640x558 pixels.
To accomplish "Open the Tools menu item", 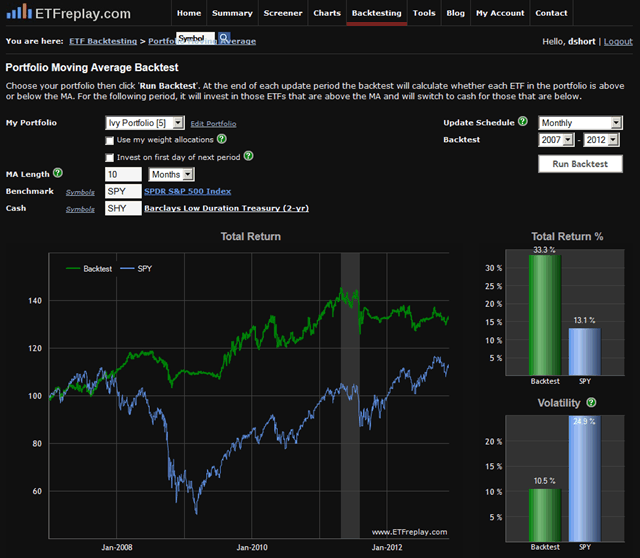I will click(x=424, y=13).
